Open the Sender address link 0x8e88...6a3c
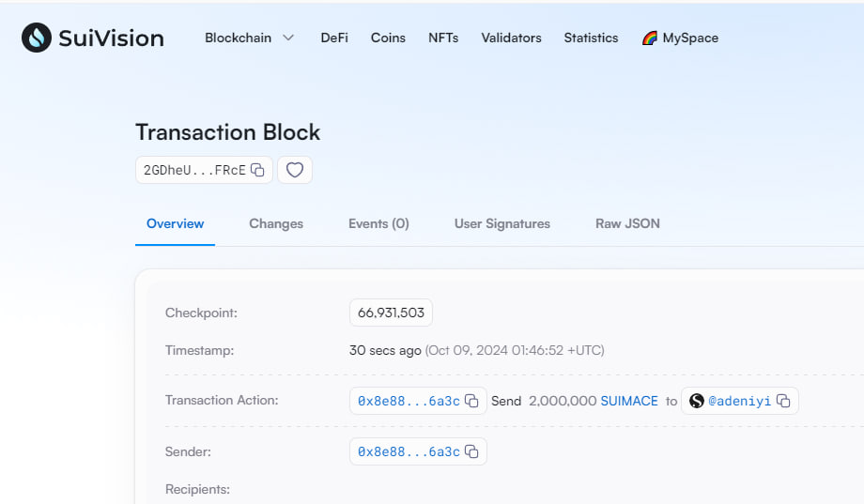Screen dimensions: 864x504 pos(409,451)
